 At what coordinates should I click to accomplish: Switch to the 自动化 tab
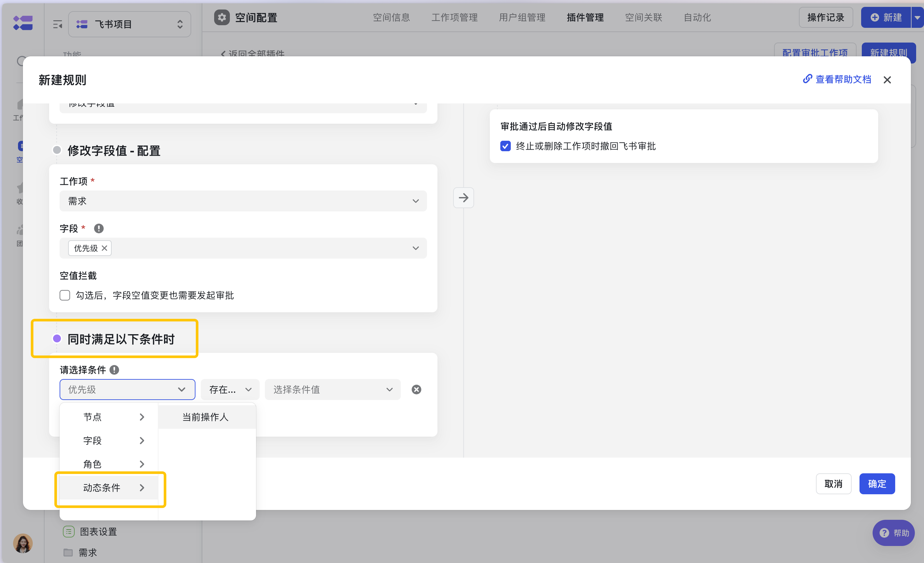(x=697, y=18)
